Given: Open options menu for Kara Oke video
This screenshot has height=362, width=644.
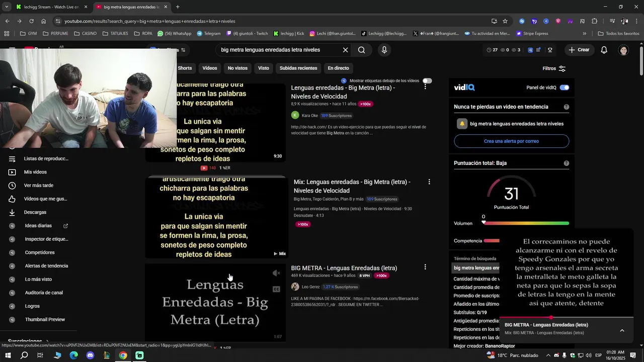Looking at the screenshot, I should [x=425, y=87].
